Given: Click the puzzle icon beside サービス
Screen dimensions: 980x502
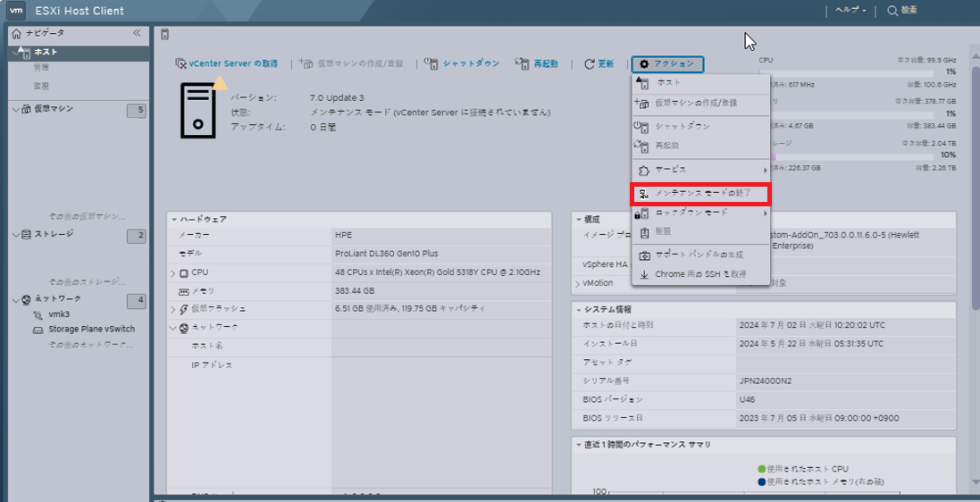Looking at the screenshot, I should [x=644, y=170].
